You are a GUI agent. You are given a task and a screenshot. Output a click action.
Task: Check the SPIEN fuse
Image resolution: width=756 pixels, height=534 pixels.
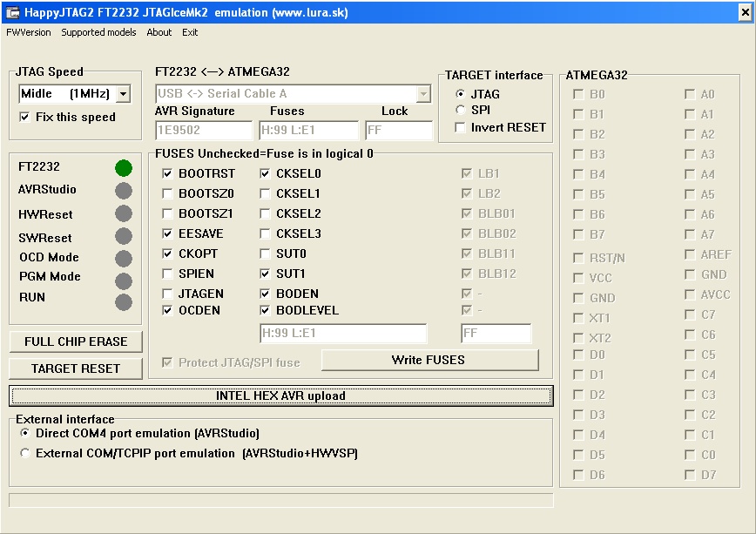167,274
